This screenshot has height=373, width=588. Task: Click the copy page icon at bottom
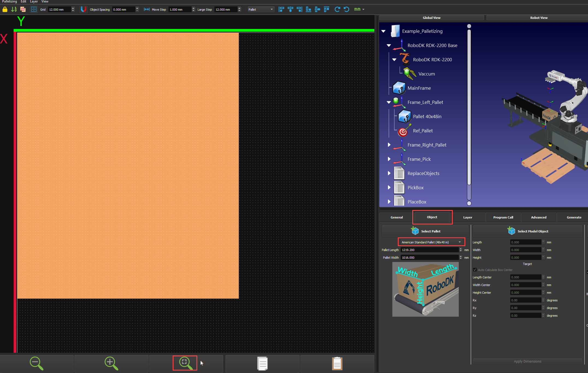[263, 363]
